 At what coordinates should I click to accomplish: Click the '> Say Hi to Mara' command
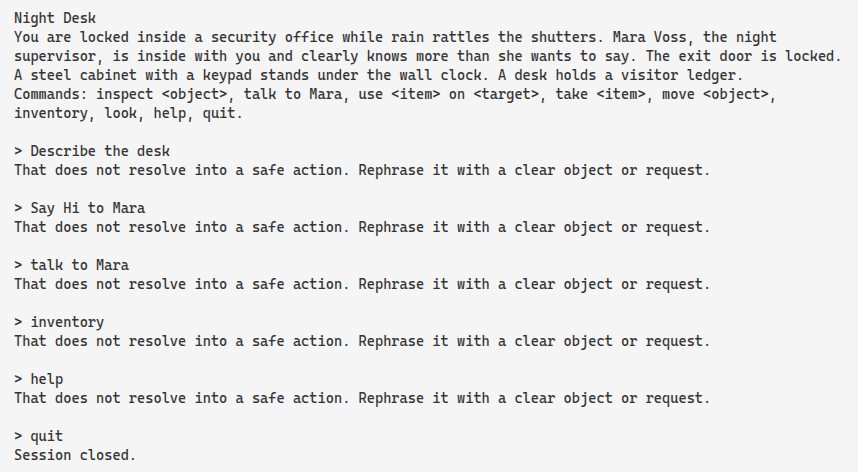(x=80, y=208)
